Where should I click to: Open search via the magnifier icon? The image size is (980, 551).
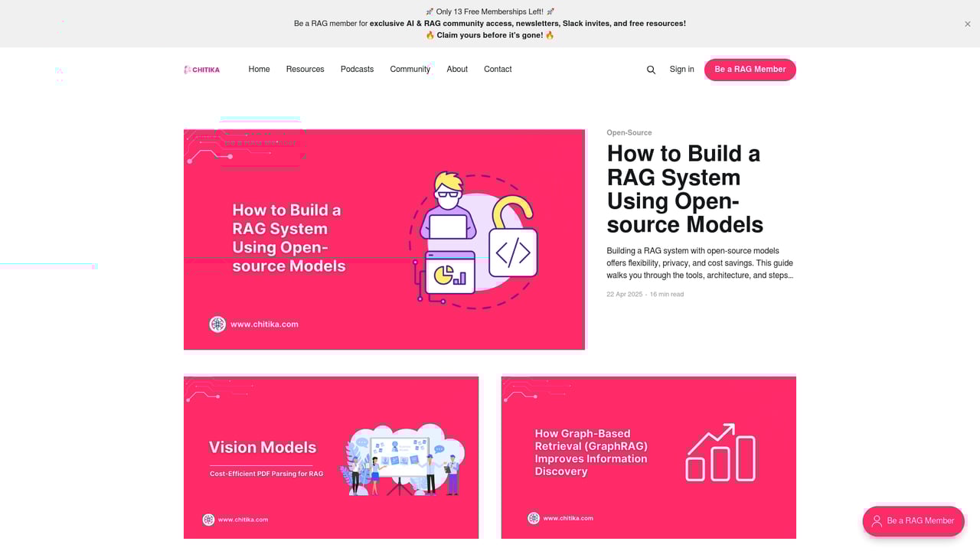point(651,70)
